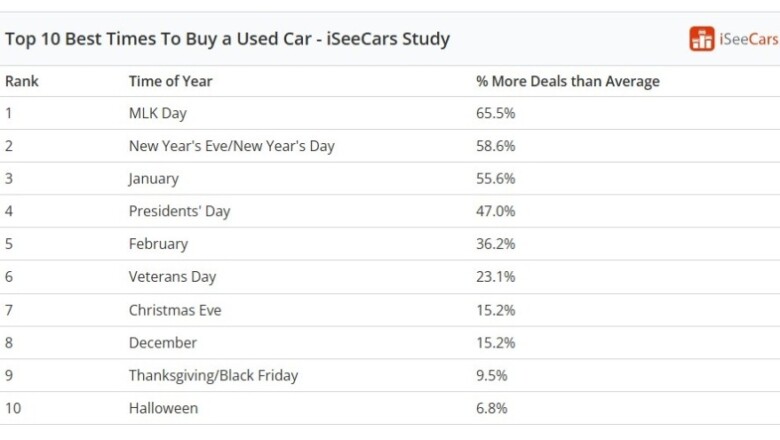The width and height of the screenshot is (780, 440).
Task: Click the % More Deals than Average header
Action: coord(567,81)
